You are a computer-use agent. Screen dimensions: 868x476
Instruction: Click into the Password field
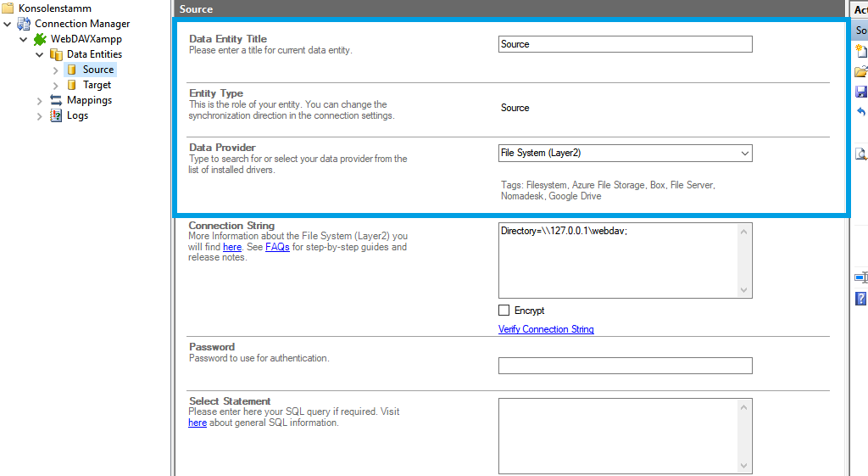[x=625, y=366]
